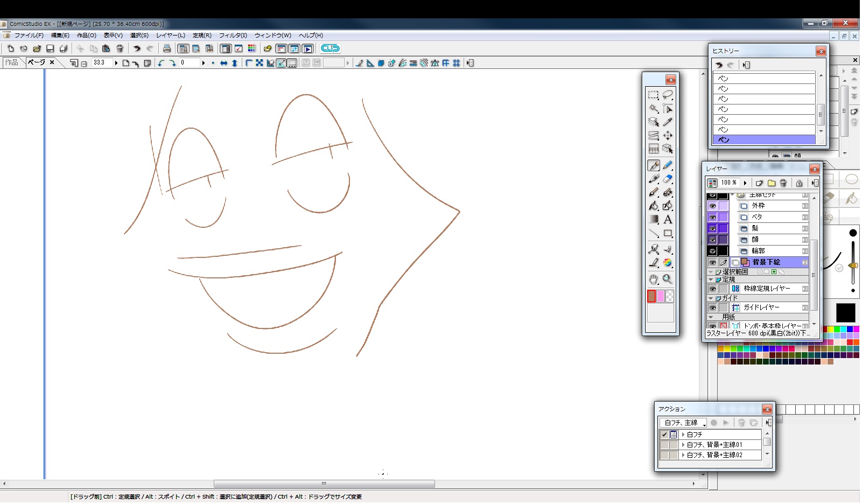Viewport: 862px width, 504px height.
Task: Open the action set 白フチ、主線 dropdown
Action: [684, 423]
